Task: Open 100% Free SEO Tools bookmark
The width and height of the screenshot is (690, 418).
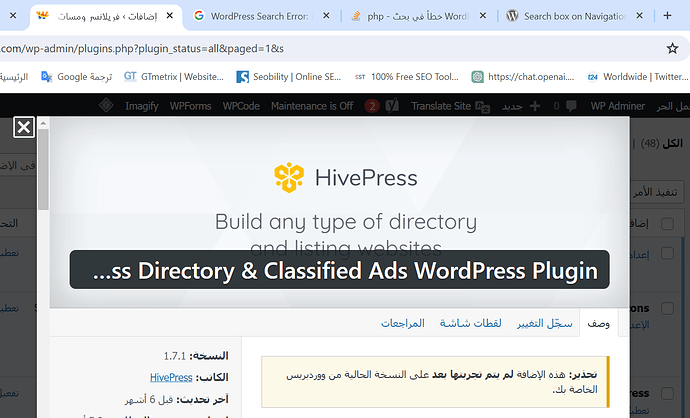Action: coord(407,77)
